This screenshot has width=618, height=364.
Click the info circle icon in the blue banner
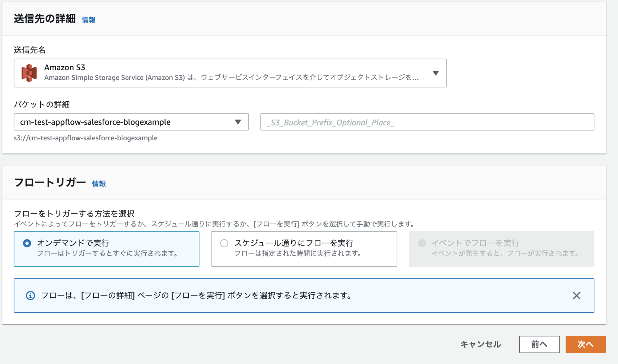point(30,295)
